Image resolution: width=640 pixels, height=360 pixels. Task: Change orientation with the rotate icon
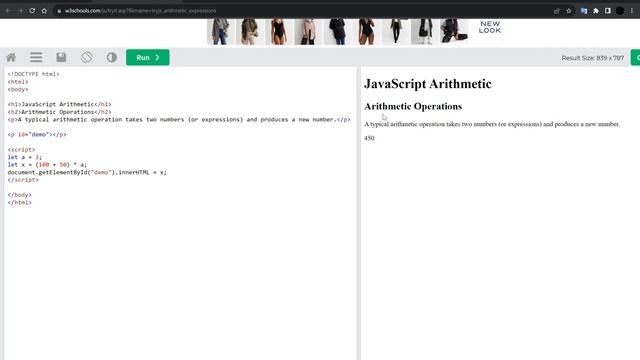[x=87, y=58]
